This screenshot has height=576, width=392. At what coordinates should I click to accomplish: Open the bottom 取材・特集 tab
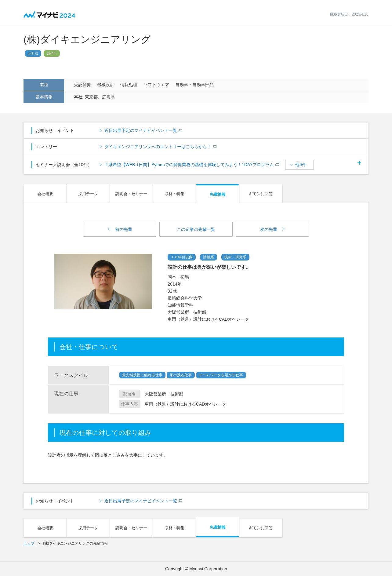(x=174, y=528)
